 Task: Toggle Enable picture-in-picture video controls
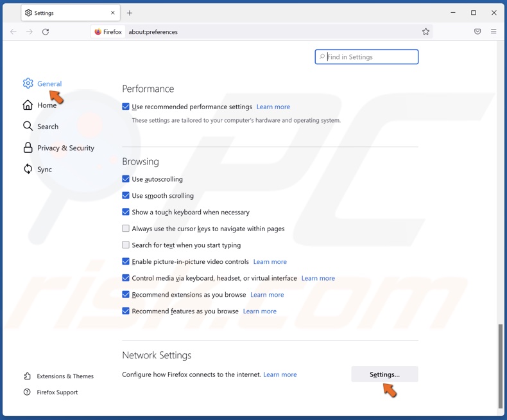point(126,261)
